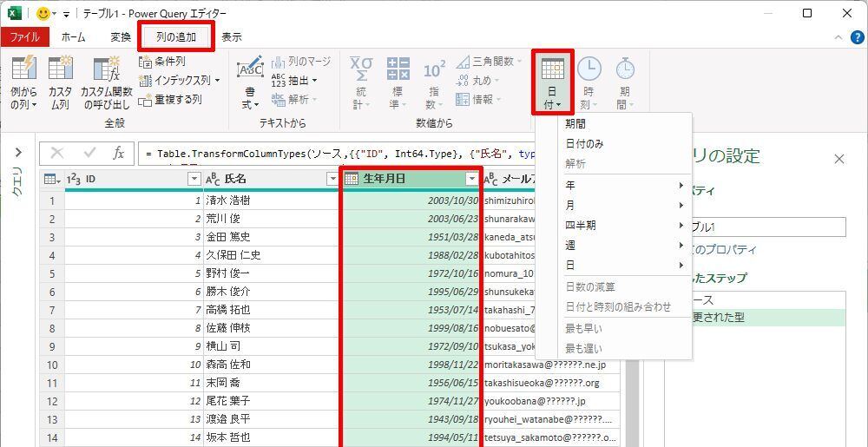The image size is (868, 447).
Task: Open the 生年月日 column filter dropdown
Action: (471, 179)
